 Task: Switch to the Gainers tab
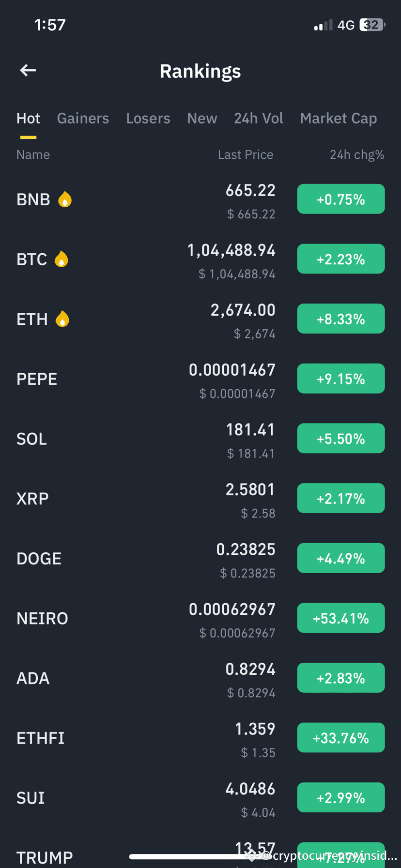point(83,119)
